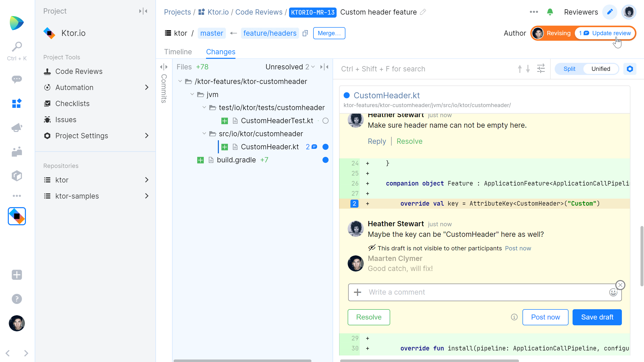
Task: Click the Save draft button
Action: coord(597,317)
